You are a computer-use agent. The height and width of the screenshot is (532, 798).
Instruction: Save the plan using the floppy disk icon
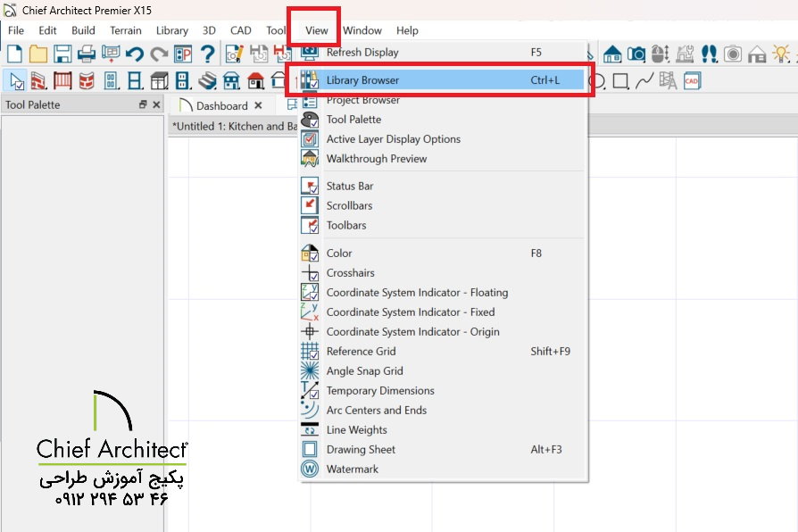[62, 54]
